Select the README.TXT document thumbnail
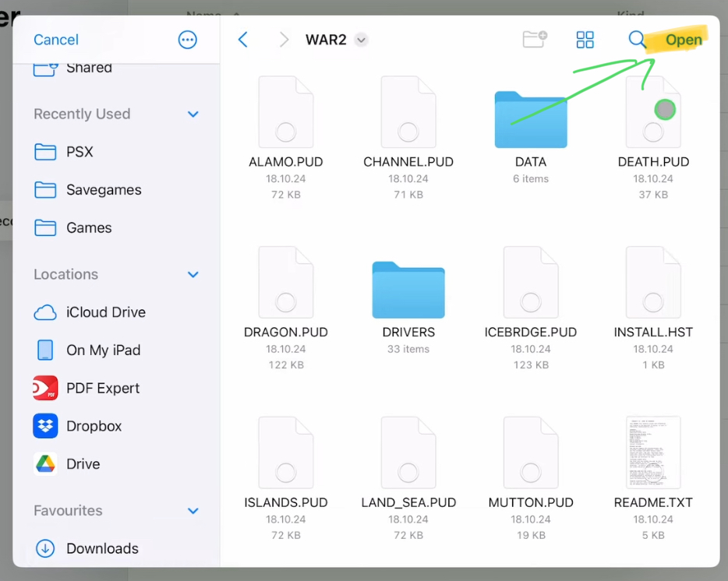The image size is (728, 581). pyautogui.click(x=653, y=452)
